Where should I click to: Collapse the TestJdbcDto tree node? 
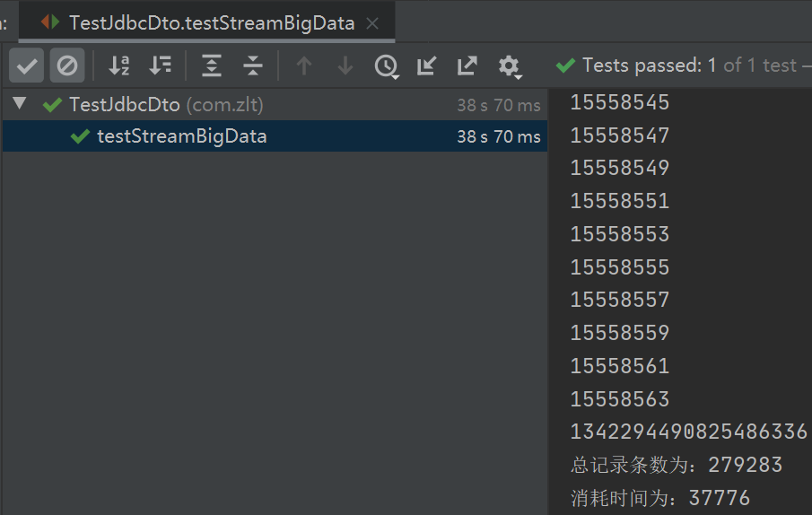pos(20,103)
